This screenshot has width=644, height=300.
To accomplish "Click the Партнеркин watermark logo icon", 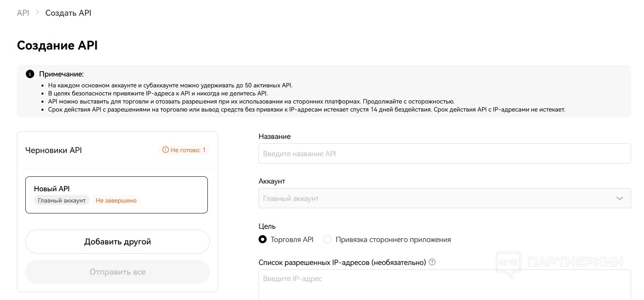I will (x=508, y=264).
